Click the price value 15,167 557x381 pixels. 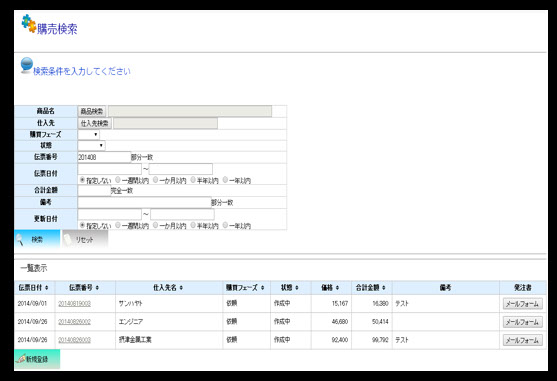point(340,304)
